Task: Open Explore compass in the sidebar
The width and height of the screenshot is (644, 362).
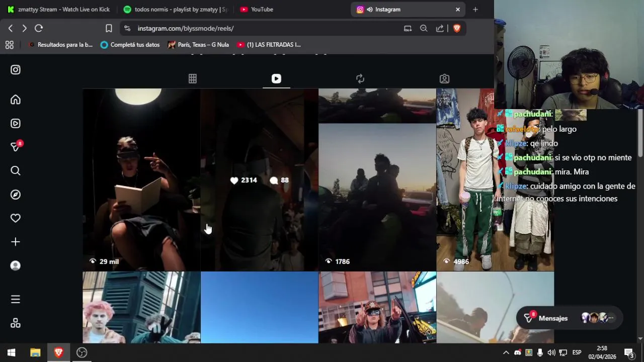Action: [16, 195]
